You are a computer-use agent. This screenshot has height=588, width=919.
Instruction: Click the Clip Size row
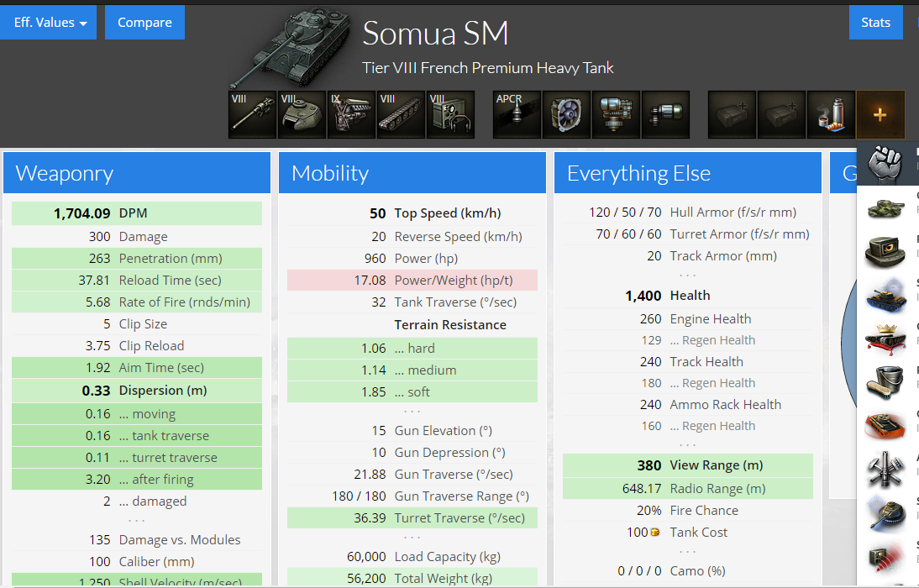pos(137,323)
